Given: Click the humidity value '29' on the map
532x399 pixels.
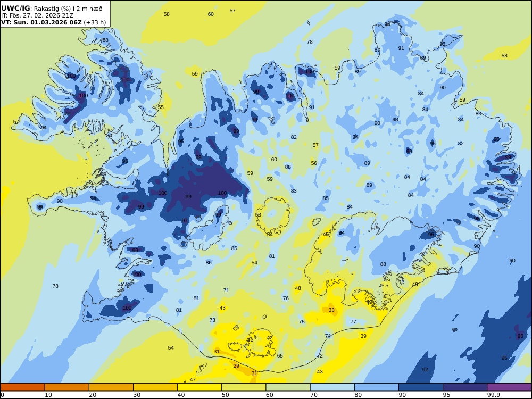Looking at the screenshot, I should (x=237, y=366).
